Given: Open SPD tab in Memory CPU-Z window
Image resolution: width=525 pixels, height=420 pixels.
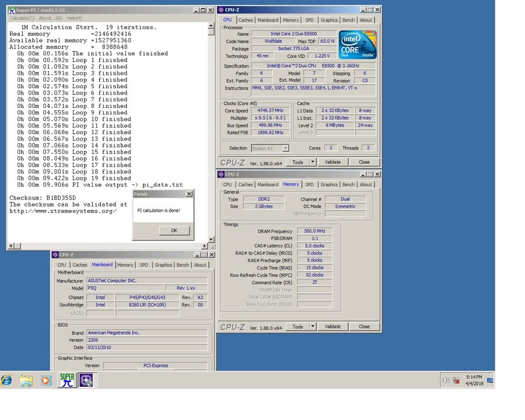Looking at the screenshot, I should [309, 184].
